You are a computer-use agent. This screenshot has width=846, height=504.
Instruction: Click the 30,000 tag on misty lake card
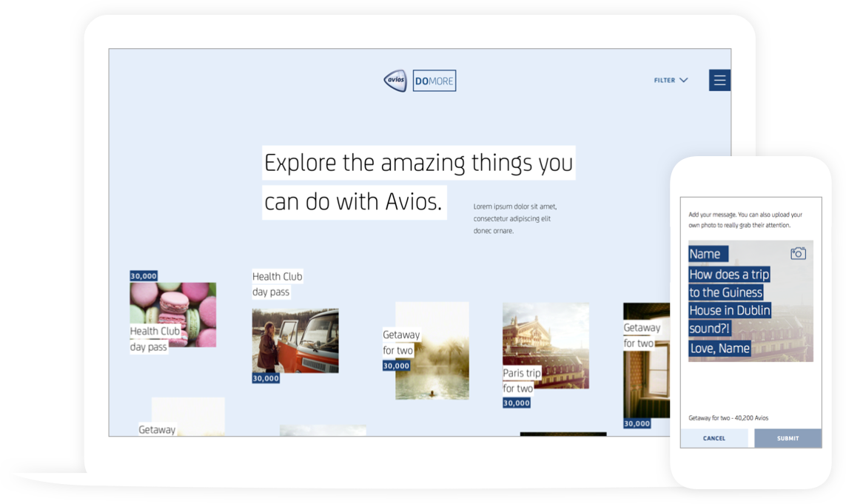click(396, 366)
